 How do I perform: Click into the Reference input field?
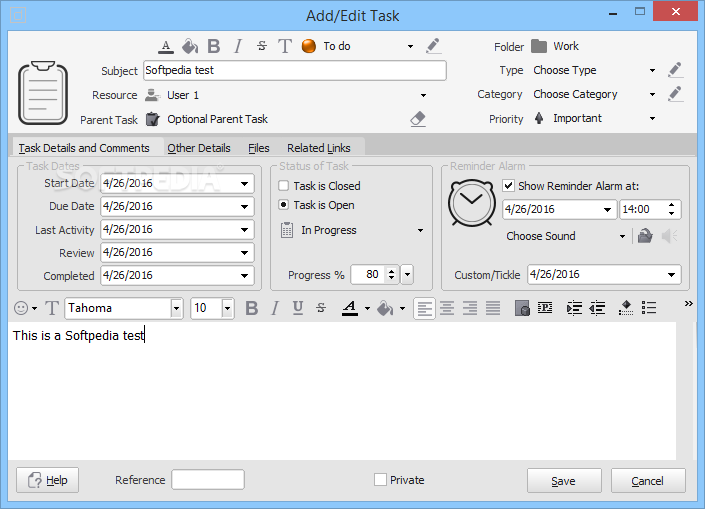(208, 480)
